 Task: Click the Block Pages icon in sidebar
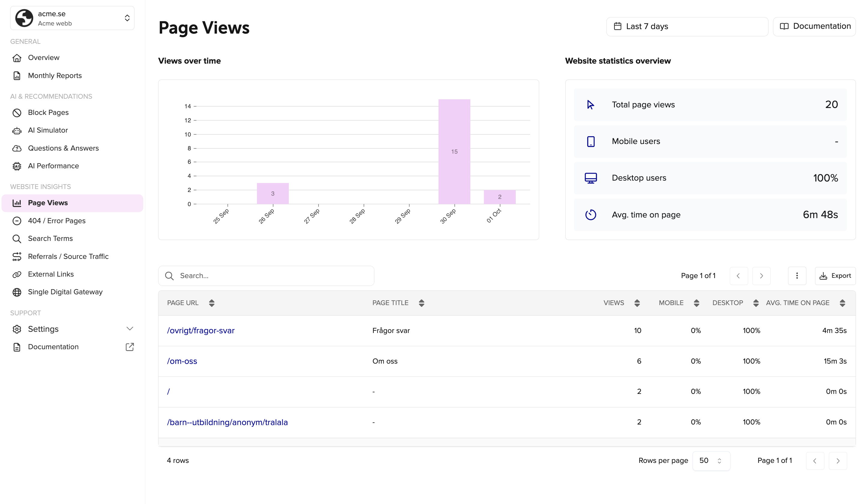click(x=17, y=113)
